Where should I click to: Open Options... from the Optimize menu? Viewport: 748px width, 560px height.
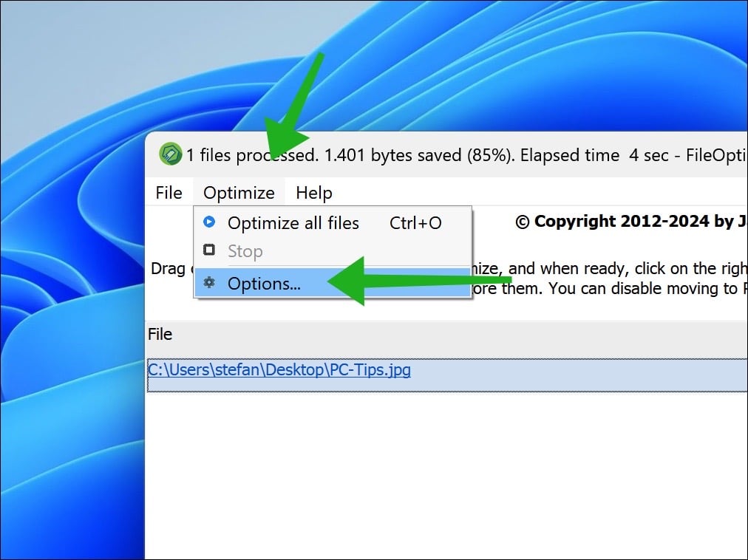(x=333, y=284)
